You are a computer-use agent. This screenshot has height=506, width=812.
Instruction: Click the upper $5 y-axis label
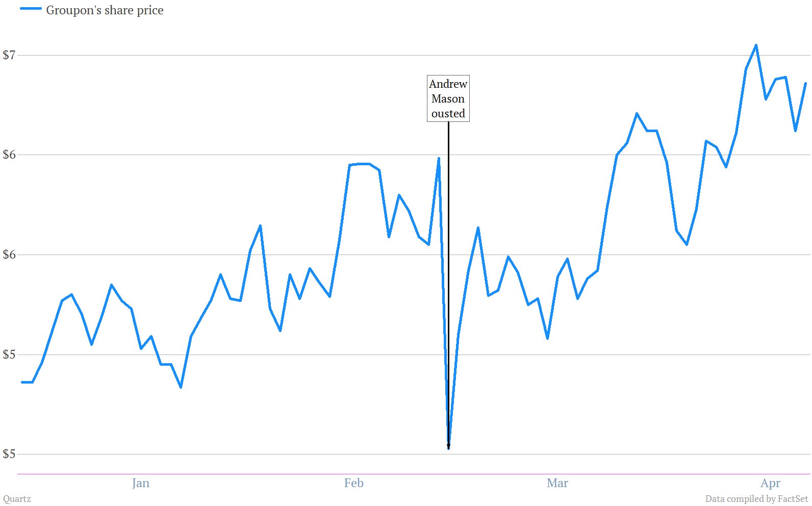pyautogui.click(x=9, y=355)
